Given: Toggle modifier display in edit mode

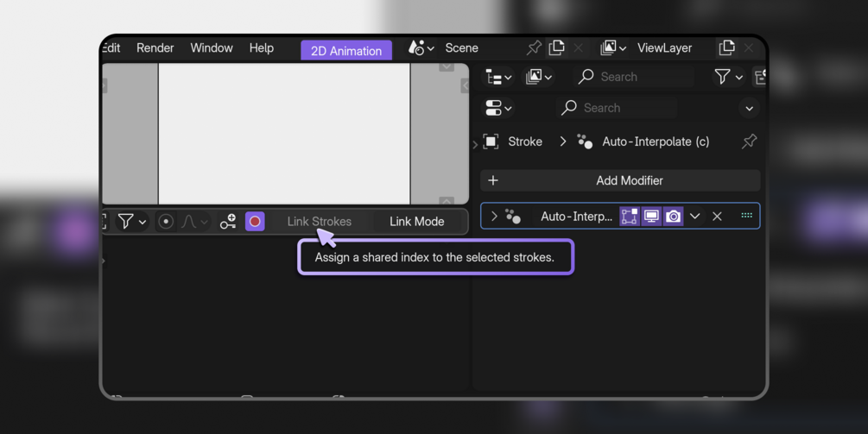Looking at the screenshot, I should tap(629, 217).
